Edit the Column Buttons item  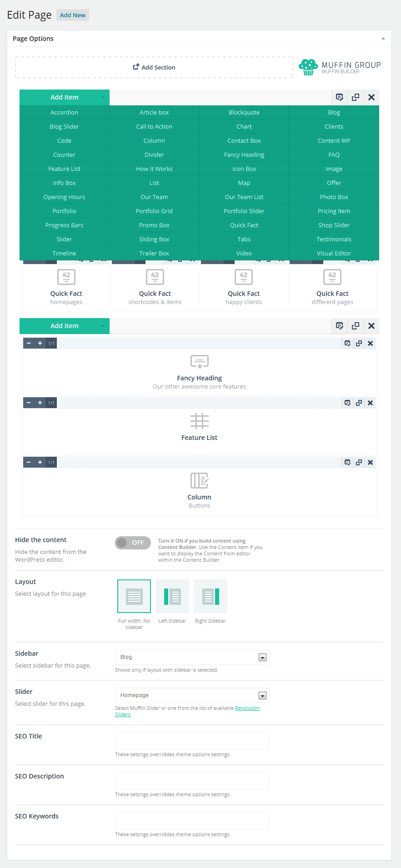coord(347,462)
